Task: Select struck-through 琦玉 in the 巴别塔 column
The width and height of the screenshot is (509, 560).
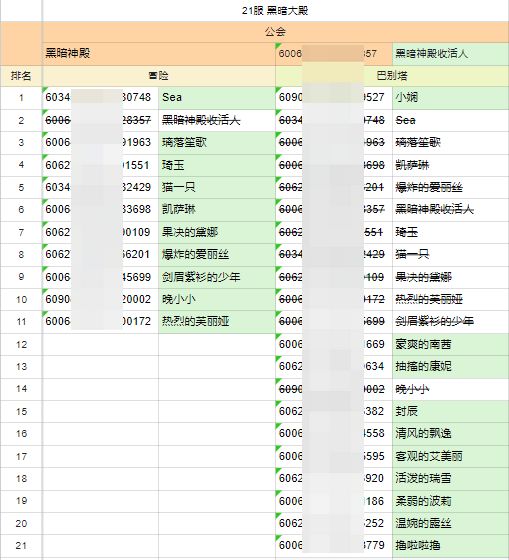Action: coord(450,232)
